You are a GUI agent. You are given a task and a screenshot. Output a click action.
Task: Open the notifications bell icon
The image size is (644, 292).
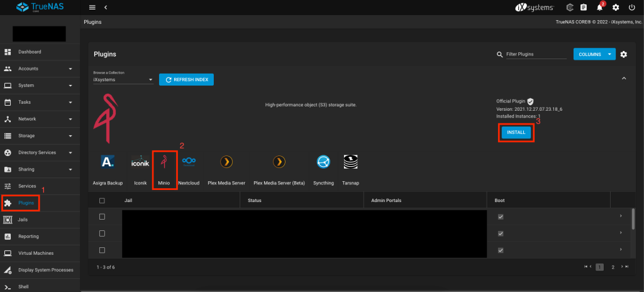(x=599, y=8)
